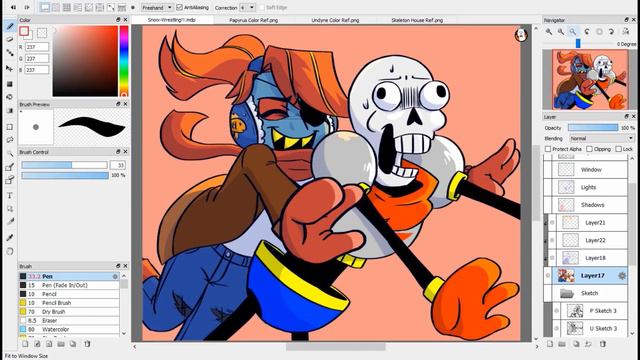The width and height of the screenshot is (640, 360).
Task: Select the Pen (Fade In/Out) brush
Action: 69,285
